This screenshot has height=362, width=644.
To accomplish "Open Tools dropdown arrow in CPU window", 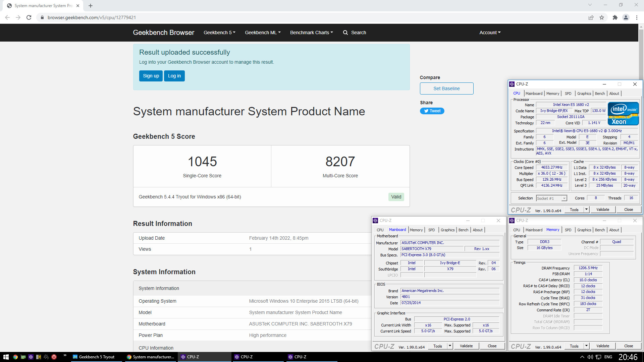I will [586, 209].
